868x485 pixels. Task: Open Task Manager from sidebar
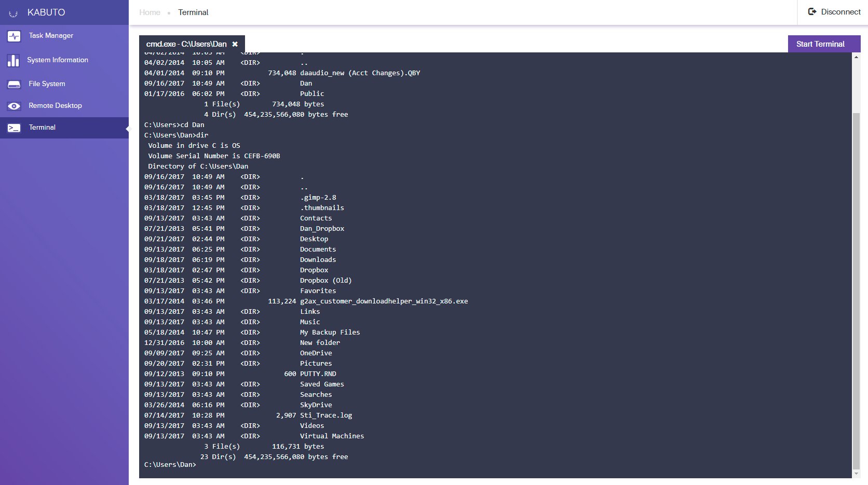pyautogui.click(x=64, y=36)
